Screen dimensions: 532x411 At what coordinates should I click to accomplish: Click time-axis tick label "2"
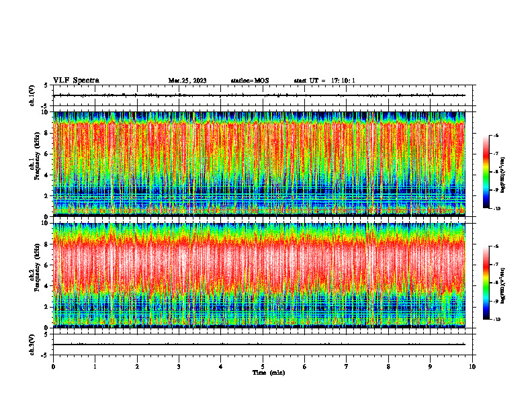click(137, 367)
